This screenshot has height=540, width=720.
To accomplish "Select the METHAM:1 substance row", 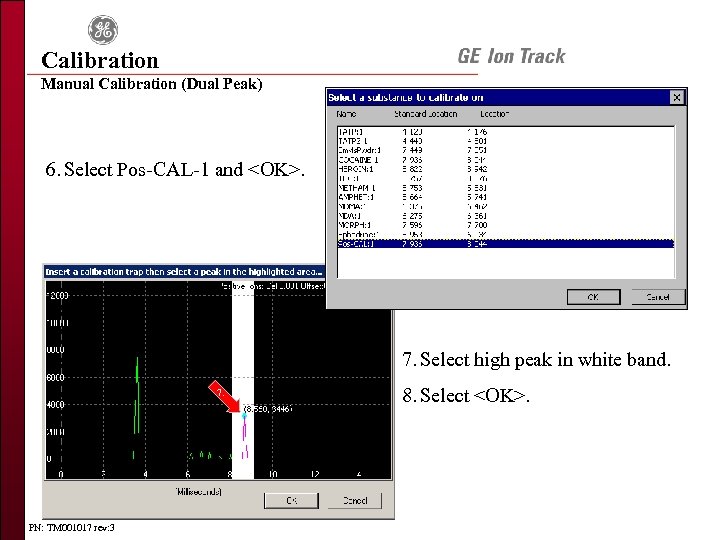I will point(506,188).
